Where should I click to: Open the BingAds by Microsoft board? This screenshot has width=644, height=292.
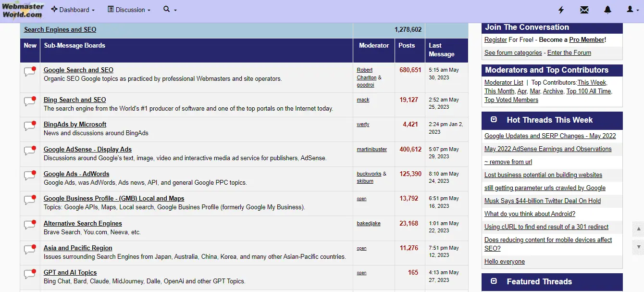(x=75, y=125)
